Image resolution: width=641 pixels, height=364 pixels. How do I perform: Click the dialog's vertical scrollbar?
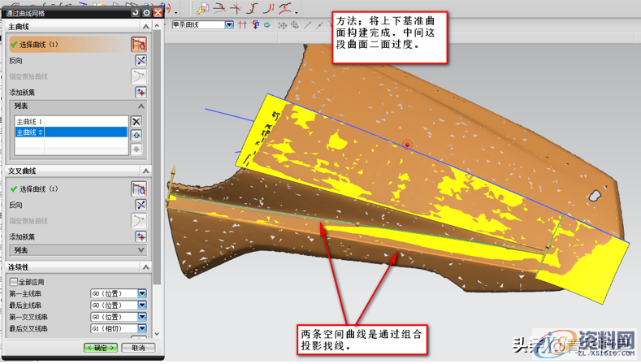click(157, 162)
